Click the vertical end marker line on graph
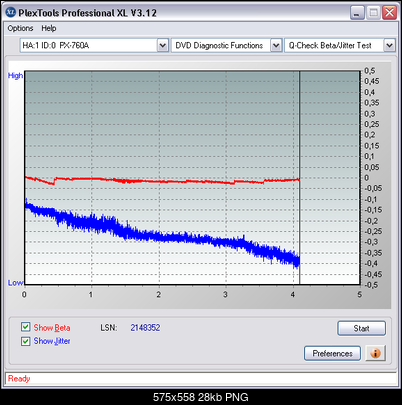This screenshot has width=402, height=405. [x=300, y=177]
